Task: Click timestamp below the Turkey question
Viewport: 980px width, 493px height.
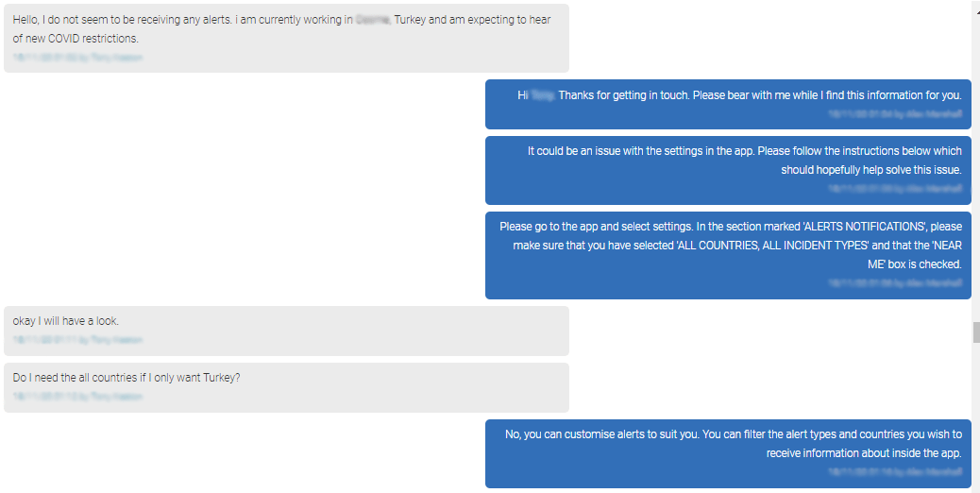Action: pyautogui.click(x=77, y=397)
